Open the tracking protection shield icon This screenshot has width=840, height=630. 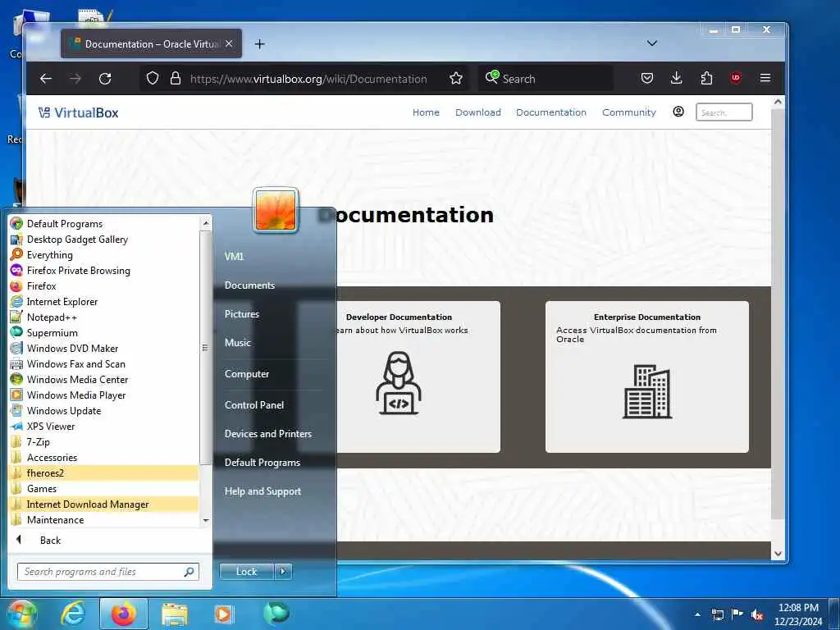click(153, 79)
